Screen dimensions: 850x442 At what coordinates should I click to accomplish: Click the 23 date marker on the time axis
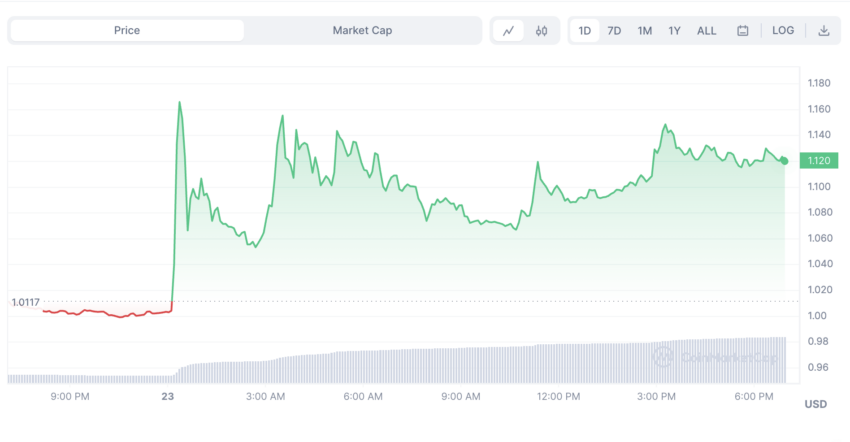click(168, 396)
